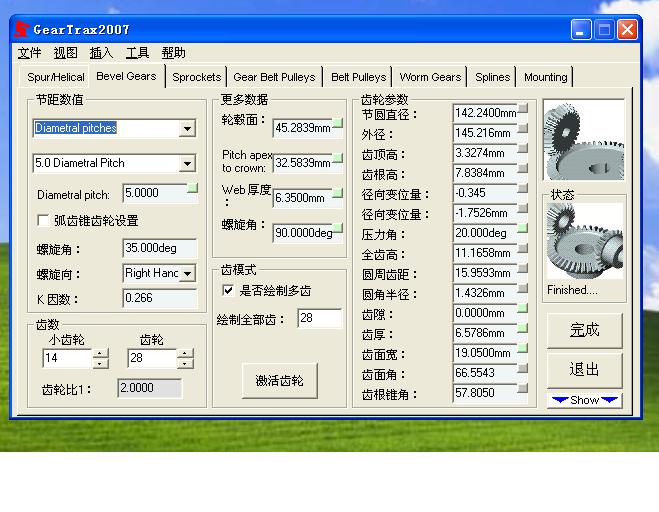Click the indicator square beside 齿面角 value
659x512 pixels.
pos(522,368)
